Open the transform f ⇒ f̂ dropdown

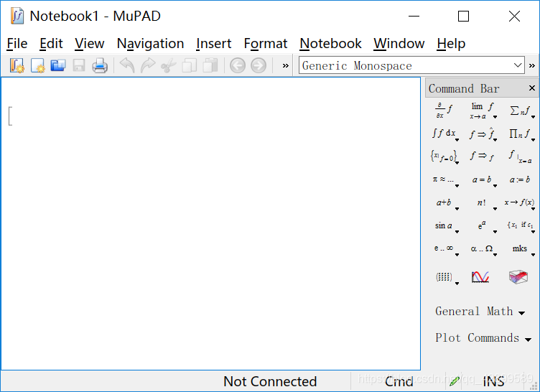495,139
